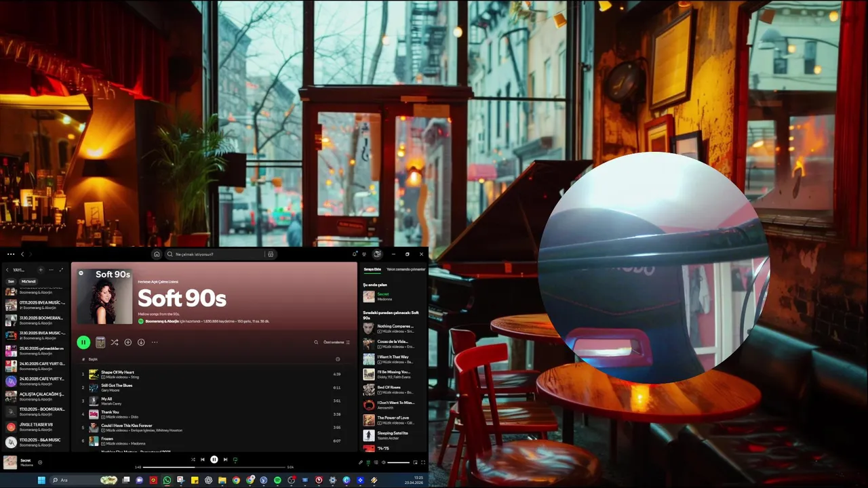
Task: Play track 'Still Got The Blues'
Action: [x=214, y=388]
